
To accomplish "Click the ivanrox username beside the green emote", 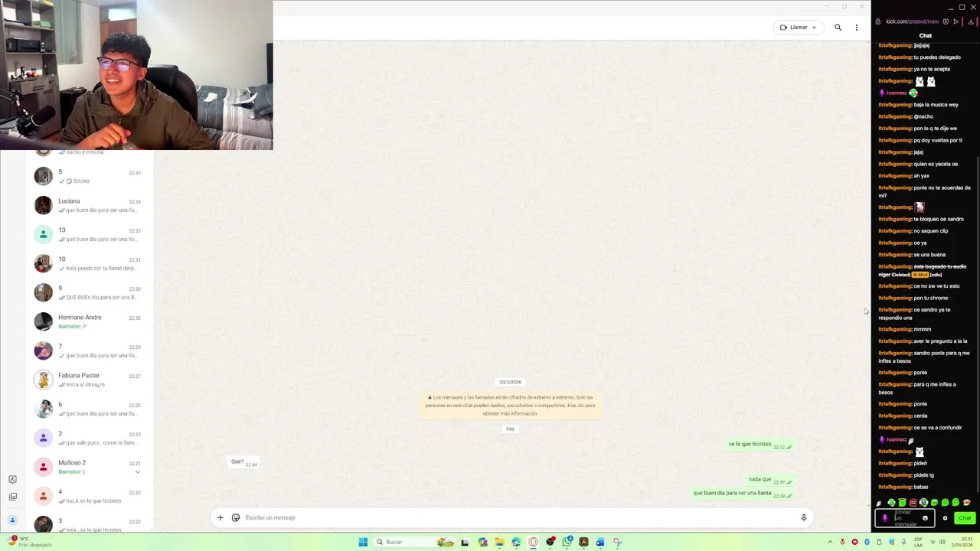I will coord(896,93).
